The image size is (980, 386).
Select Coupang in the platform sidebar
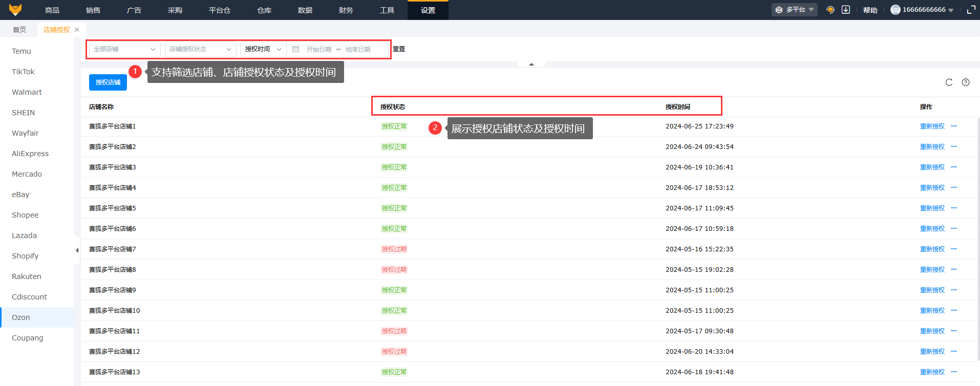tap(37, 338)
